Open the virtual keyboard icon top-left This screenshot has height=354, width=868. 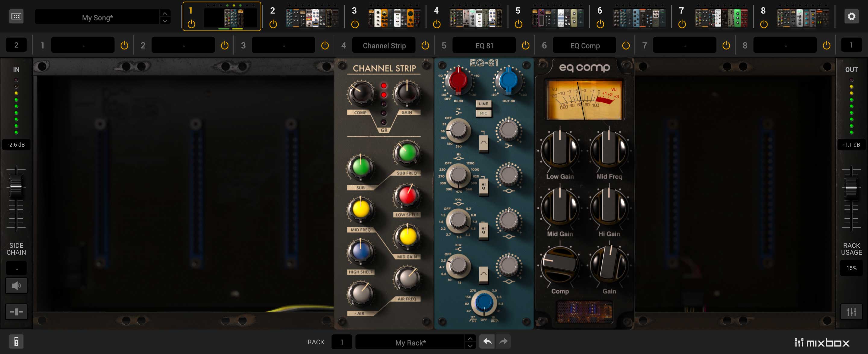pos(16,16)
